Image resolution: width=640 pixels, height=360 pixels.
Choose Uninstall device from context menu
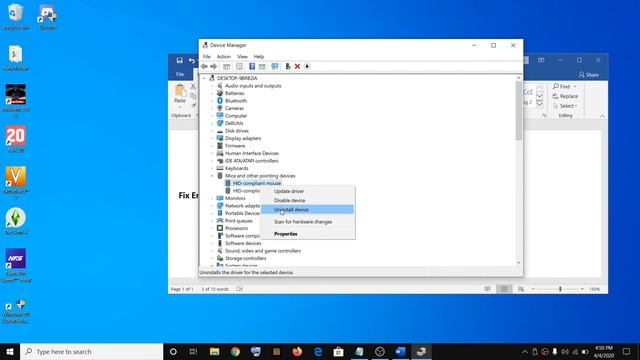(307, 209)
